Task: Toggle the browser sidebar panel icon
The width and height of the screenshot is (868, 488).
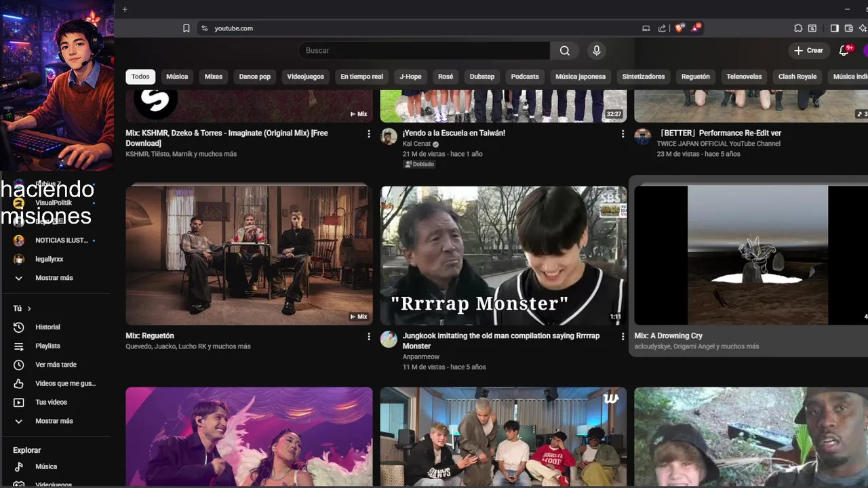Action: 835,28
